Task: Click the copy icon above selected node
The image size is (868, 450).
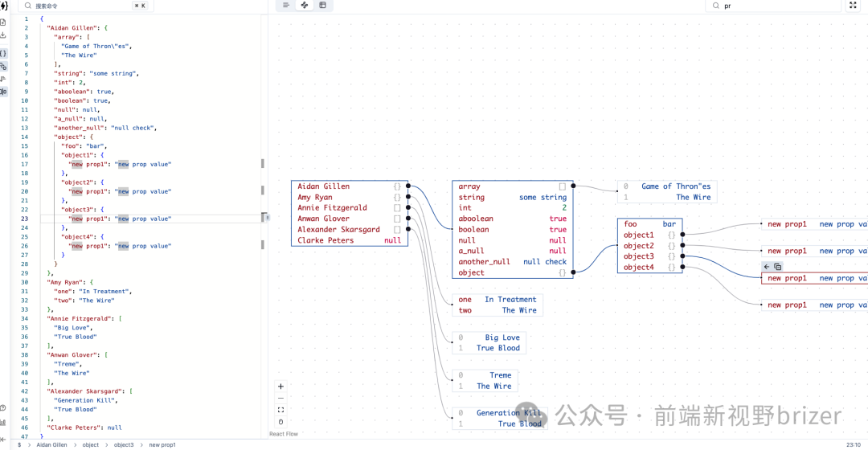Action: click(777, 267)
